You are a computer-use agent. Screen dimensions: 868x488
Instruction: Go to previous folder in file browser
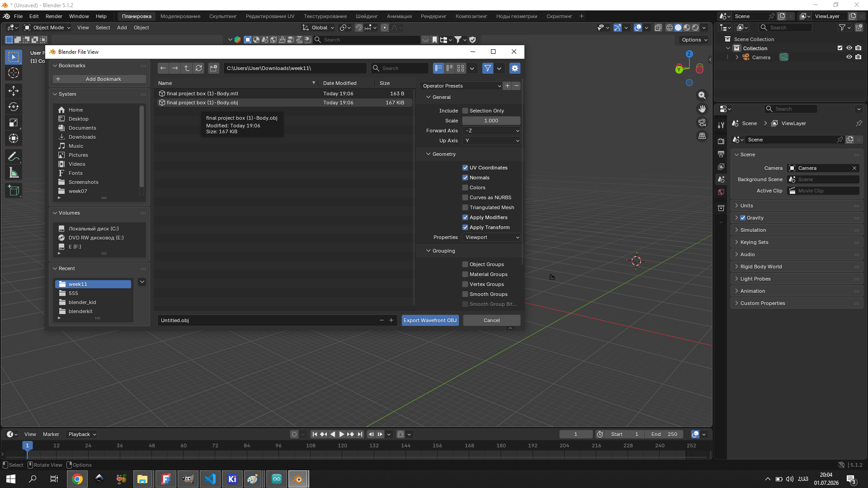(x=163, y=68)
